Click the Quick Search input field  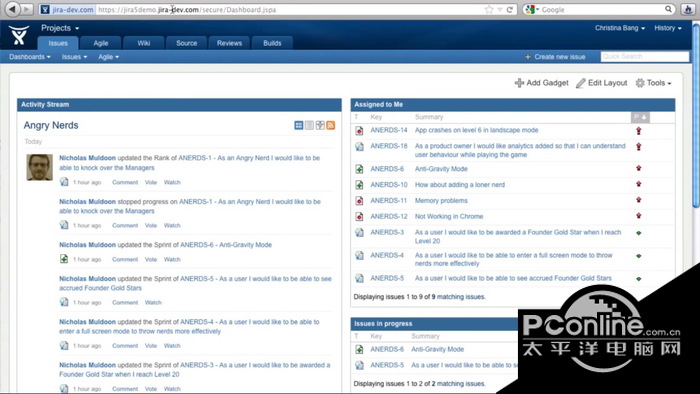click(x=645, y=57)
